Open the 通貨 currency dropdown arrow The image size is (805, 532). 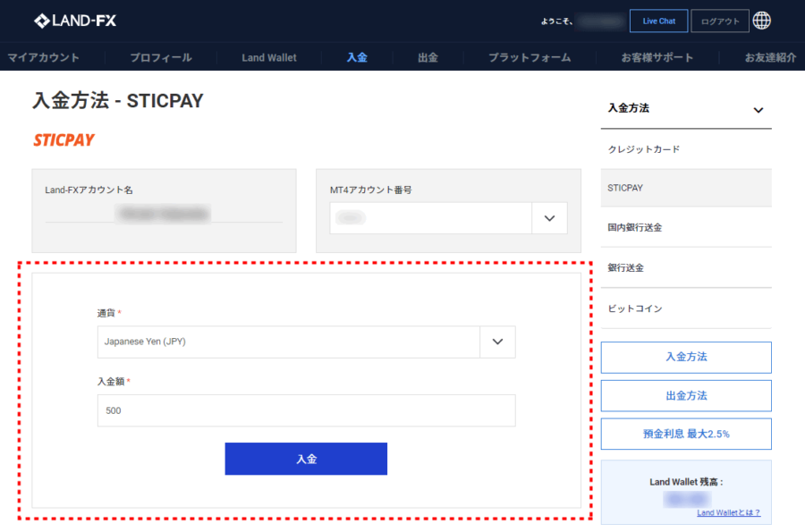click(x=497, y=342)
